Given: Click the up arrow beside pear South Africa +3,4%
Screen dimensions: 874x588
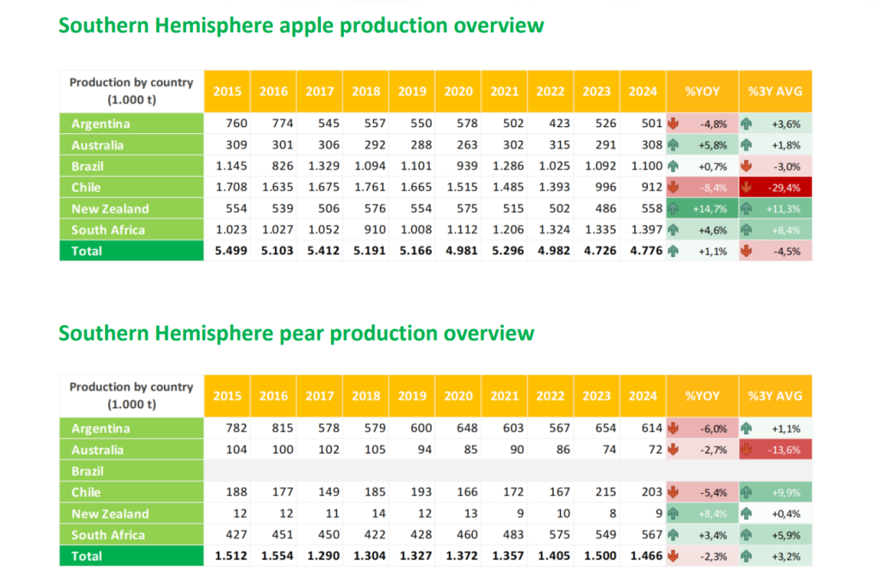Looking at the screenshot, I should click(x=673, y=535).
